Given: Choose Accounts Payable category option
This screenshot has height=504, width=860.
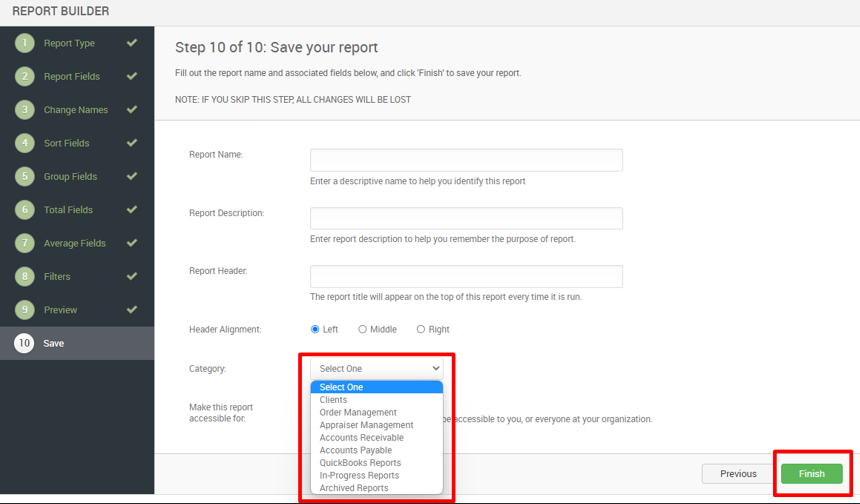Looking at the screenshot, I should click(x=377, y=450).
